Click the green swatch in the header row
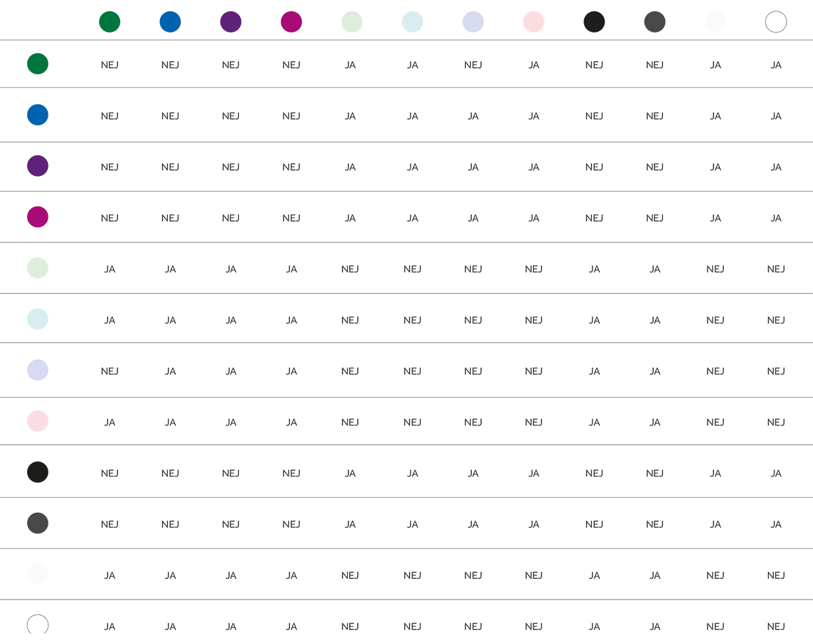Viewport: 813px width, 644px height. coord(110,22)
